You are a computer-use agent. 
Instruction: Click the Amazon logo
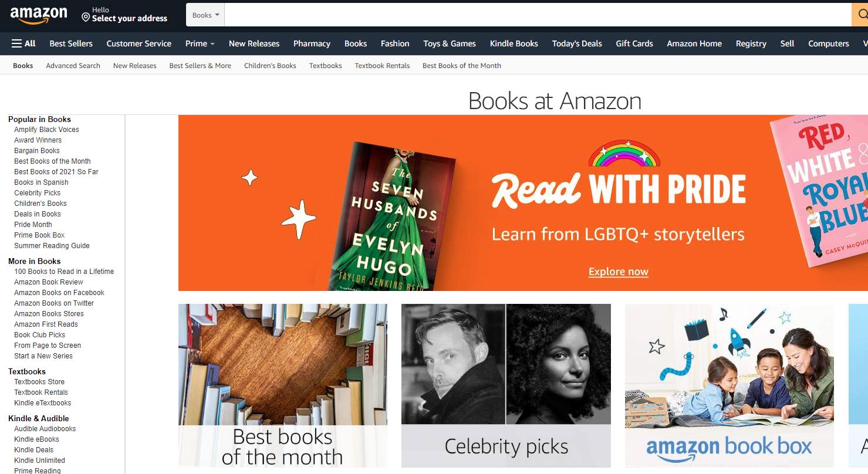39,15
